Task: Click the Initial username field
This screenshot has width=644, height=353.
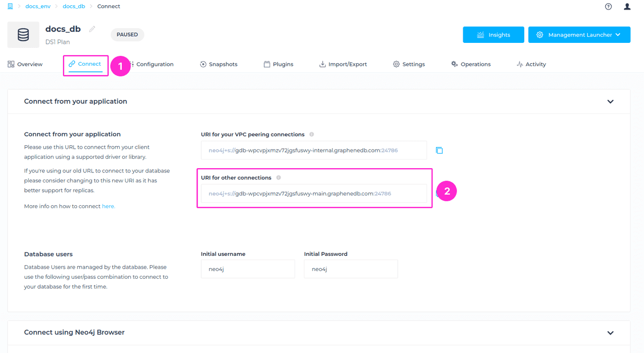Action: coord(248,269)
